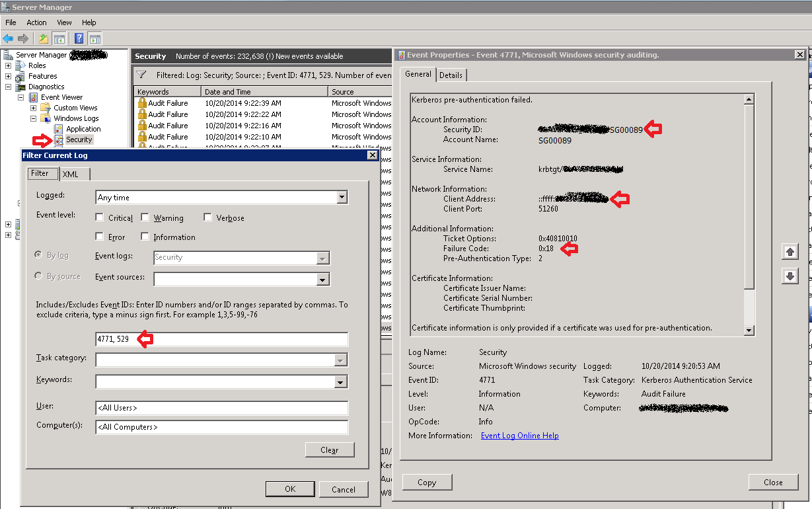Click the lock icon of the 9:22:22 AM event
This screenshot has height=509, width=812.
click(x=142, y=114)
